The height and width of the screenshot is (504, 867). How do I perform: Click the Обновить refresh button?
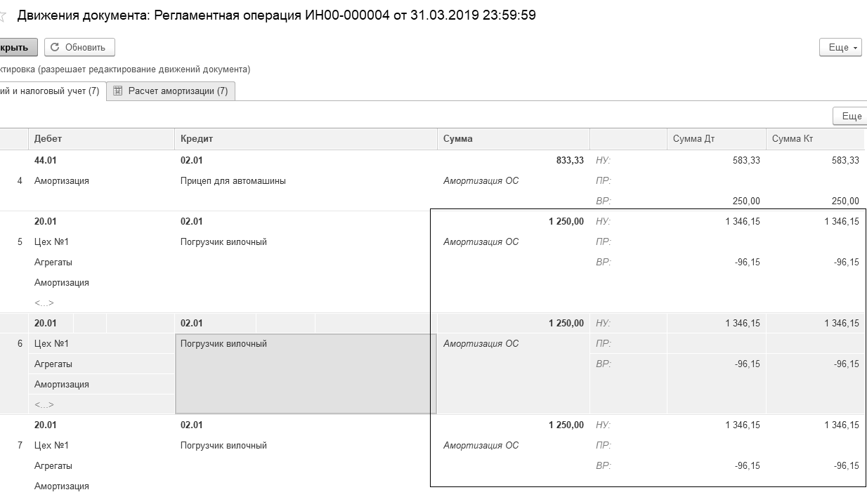(79, 47)
